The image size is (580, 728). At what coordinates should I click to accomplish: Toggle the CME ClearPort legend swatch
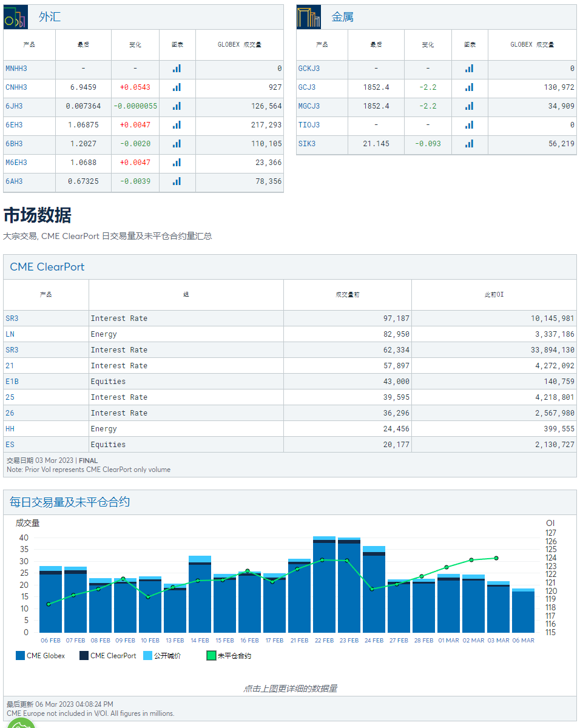click(84, 656)
